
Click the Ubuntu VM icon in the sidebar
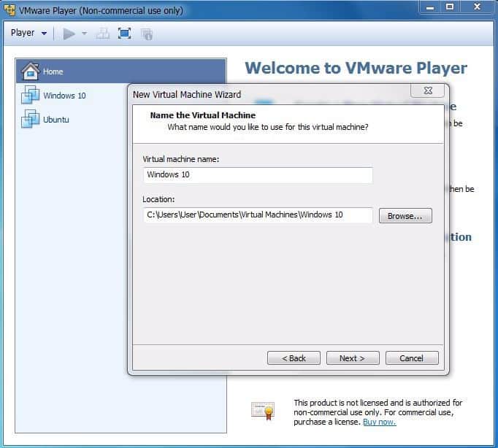tap(30, 119)
